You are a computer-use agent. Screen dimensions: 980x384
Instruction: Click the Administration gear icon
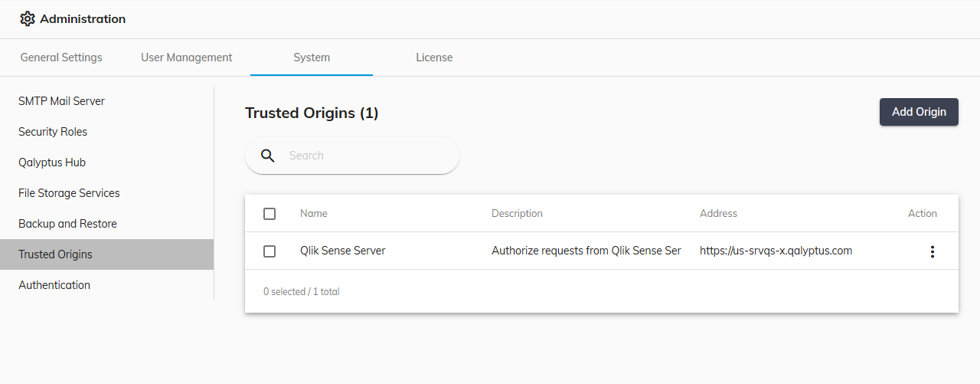[28, 19]
